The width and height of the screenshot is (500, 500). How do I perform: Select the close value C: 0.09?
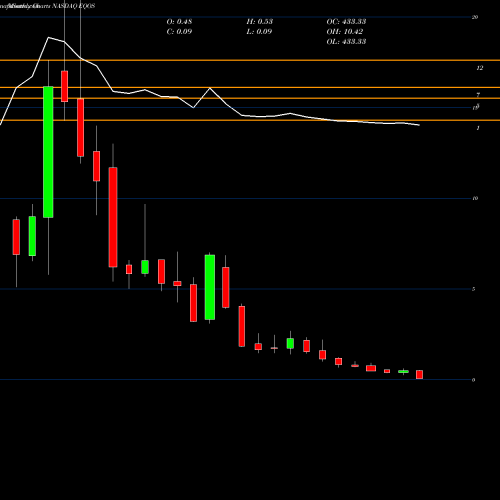(x=179, y=32)
